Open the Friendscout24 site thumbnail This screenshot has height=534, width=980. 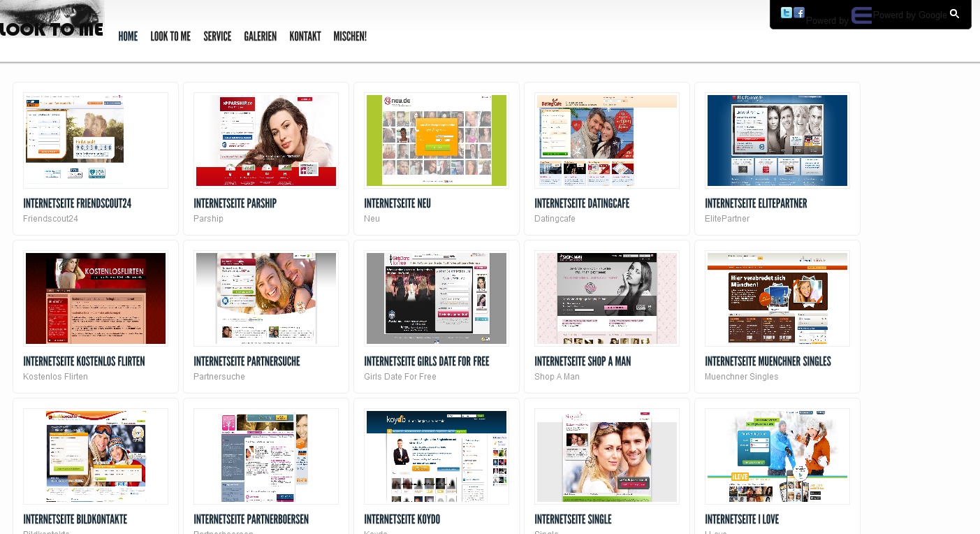96,140
